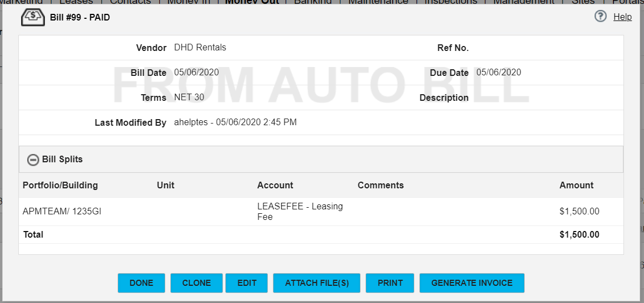644x303 pixels.
Task: Collapse the Bill Splits section
Action: pyautogui.click(x=33, y=160)
